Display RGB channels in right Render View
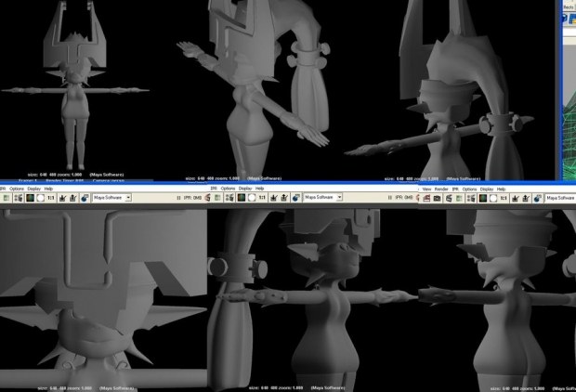 483,199
